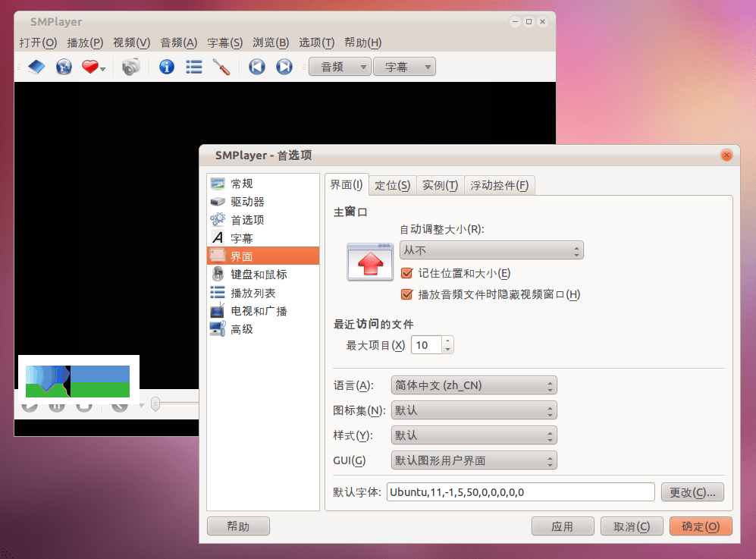756x559 pixels.
Task: Click the 更改(C)... font button
Action: (692, 492)
